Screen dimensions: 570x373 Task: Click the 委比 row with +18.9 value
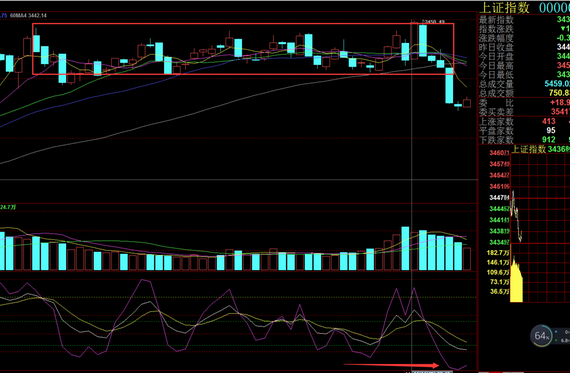click(x=524, y=103)
